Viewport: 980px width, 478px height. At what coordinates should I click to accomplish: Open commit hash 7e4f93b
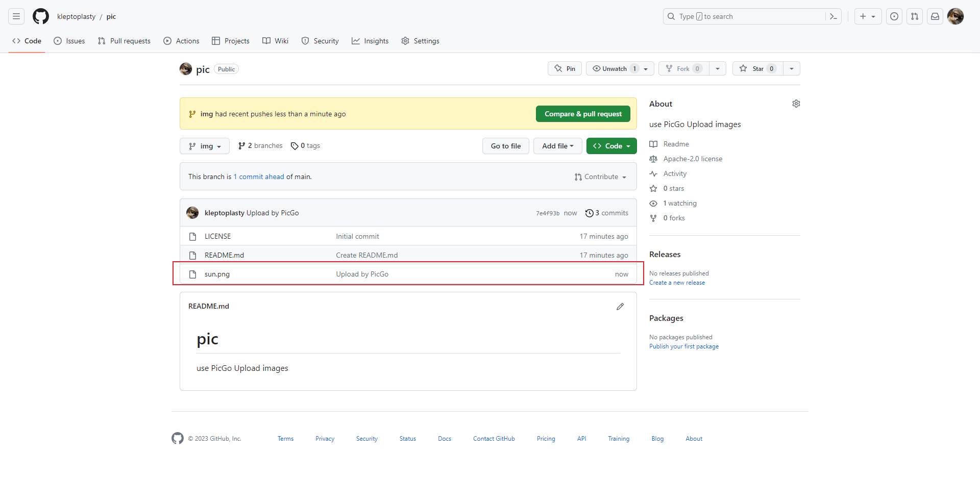[x=548, y=213]
